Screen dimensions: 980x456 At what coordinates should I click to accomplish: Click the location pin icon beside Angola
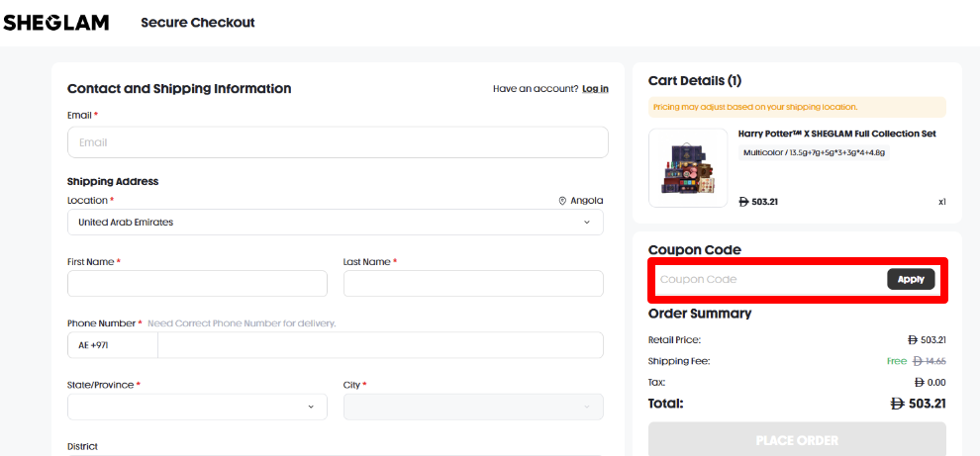click(x=562, y=201)
